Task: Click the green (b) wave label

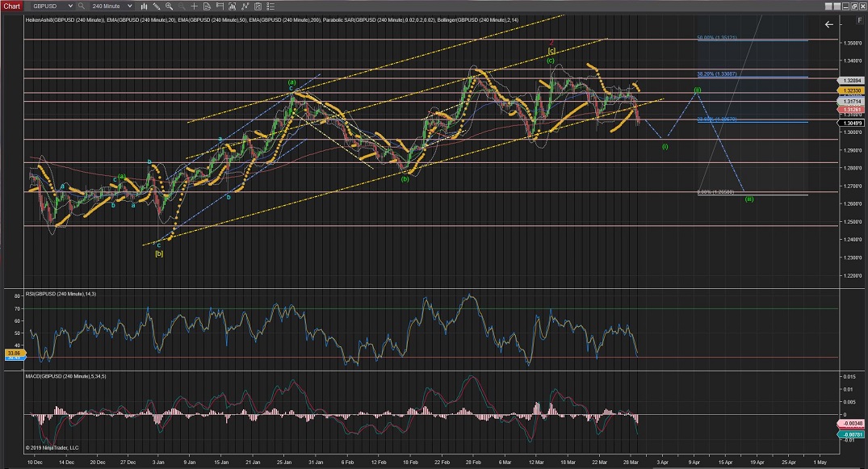Action: pyautogui.click(x=405, y=179)
